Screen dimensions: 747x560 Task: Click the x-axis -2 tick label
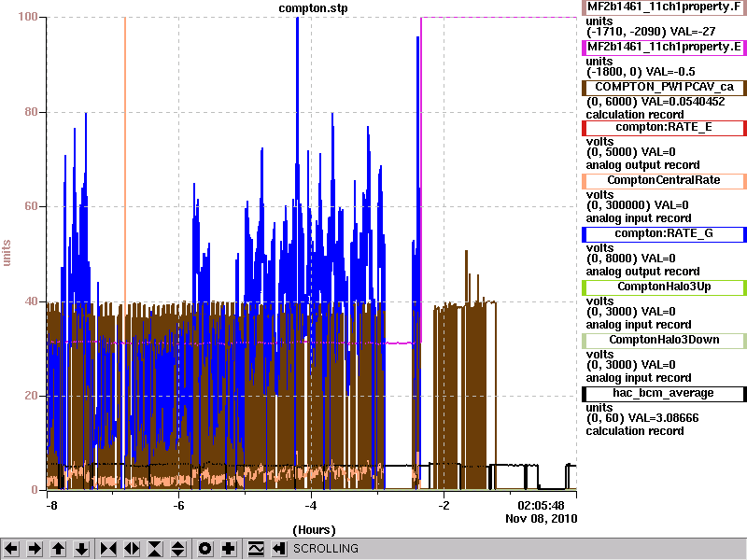point(443,506)
